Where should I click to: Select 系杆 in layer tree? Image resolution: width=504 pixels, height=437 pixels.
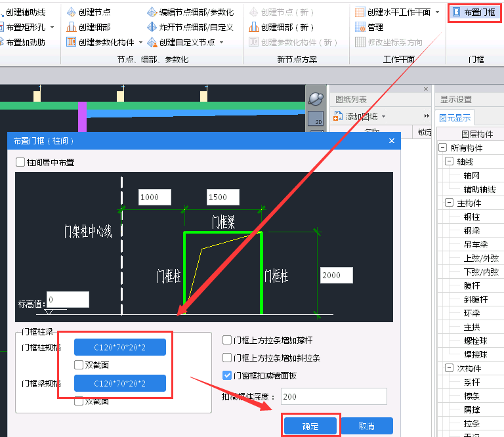coord(472,382)
